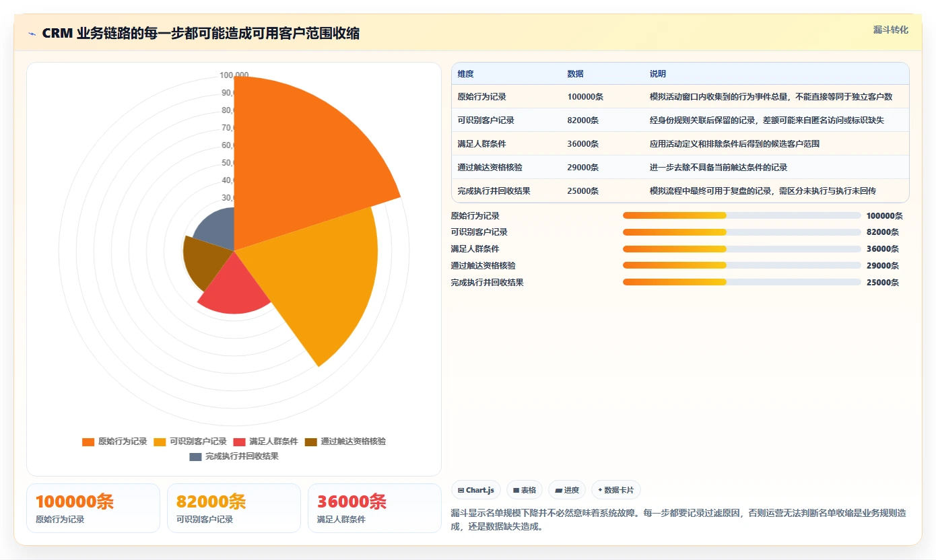Toggle the 原始行为记录 legend swatch
Viewport: 936px width, 560px height.
click(x=88, y=442)
